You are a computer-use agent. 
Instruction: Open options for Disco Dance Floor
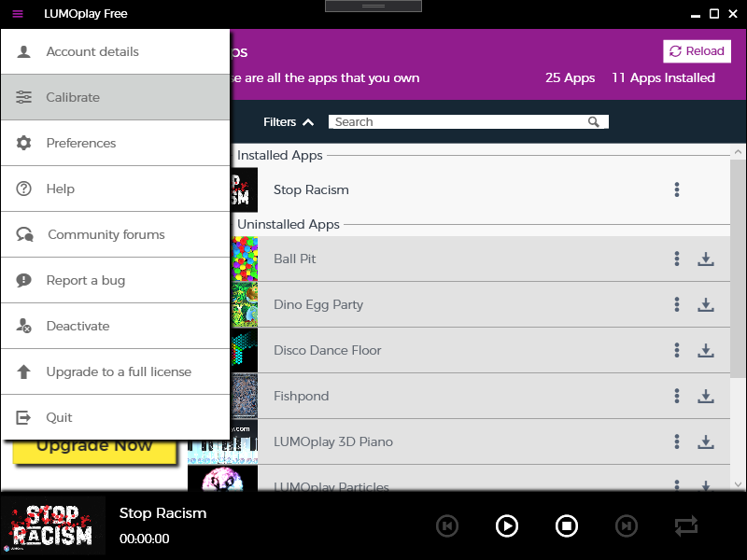[x=676, y=350]
